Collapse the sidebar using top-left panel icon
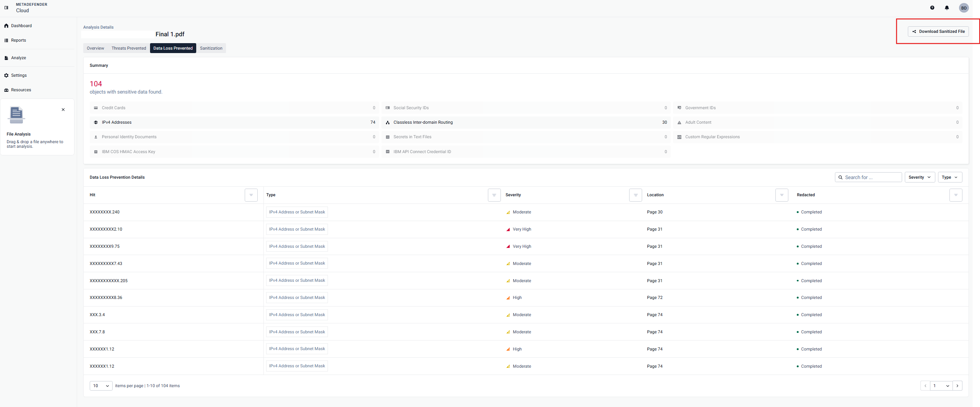The height and width of the screenshot is (407, 980). coord(6,8)
